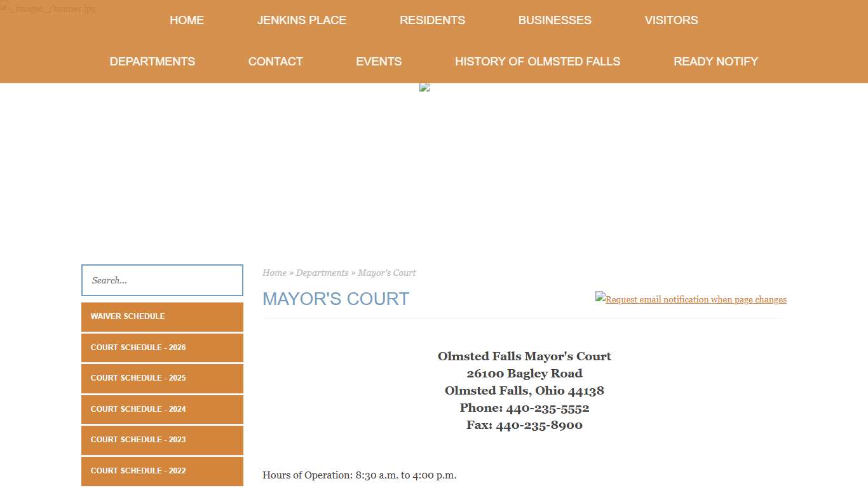This screenshot has width=868, height=488.
Task: Open the DEPARTMENTS navigation item
Action: [x=152, y=61]
